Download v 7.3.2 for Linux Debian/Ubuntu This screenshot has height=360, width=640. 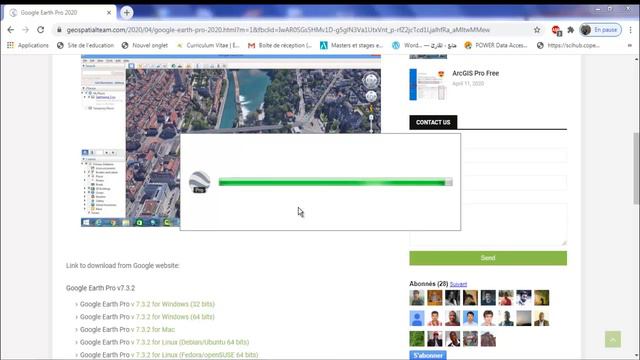tap(190, 342)
